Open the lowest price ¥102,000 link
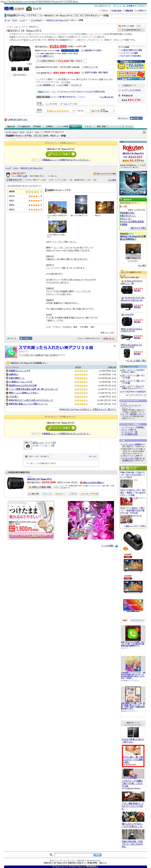151x868 pixels. [x=58, y=47]
